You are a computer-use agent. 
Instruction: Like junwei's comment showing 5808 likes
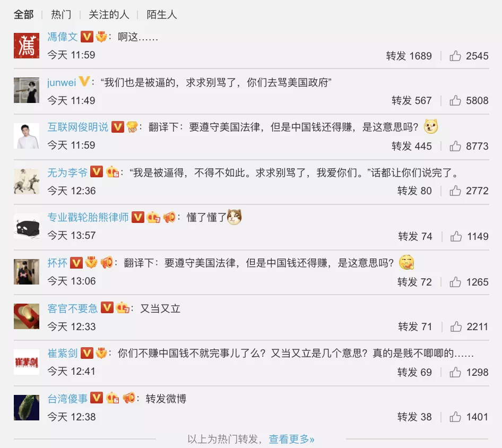455,100
